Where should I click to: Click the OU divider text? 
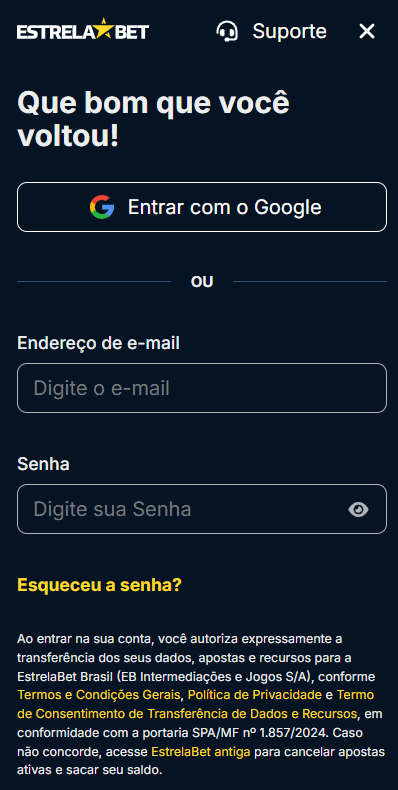202,282
